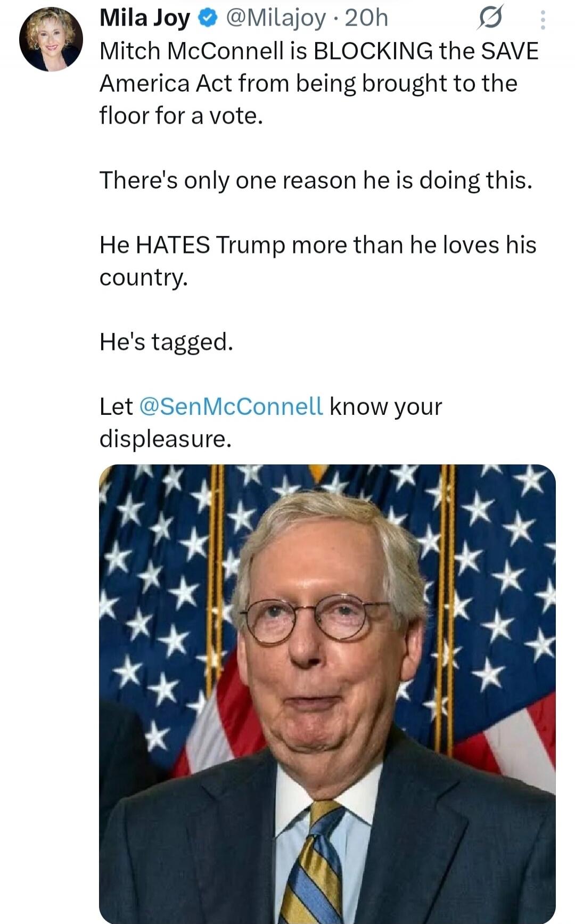Visit Mila Joy's profile via her name
This screenshot has width=575, height=924.
click(x=145, y=17)
